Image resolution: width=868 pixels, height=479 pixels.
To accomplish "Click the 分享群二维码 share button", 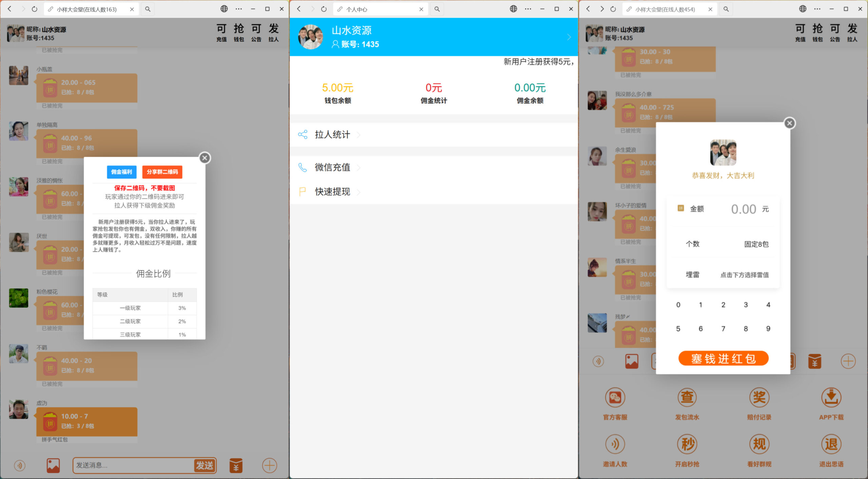I will pyautogui.click(x=162, y=172).
